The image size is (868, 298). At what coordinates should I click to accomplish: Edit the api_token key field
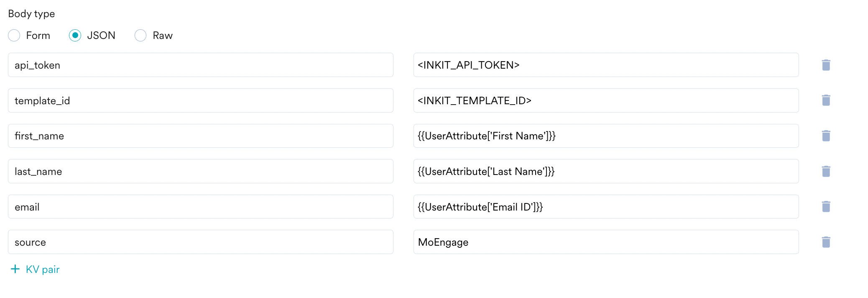(x=201, y=65)
